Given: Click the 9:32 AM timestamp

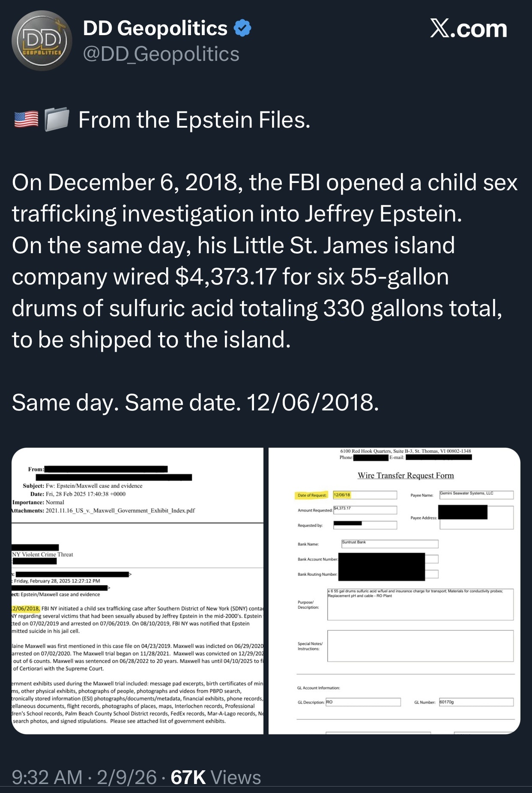Looking at the screenshot, I should pos(47,777).
